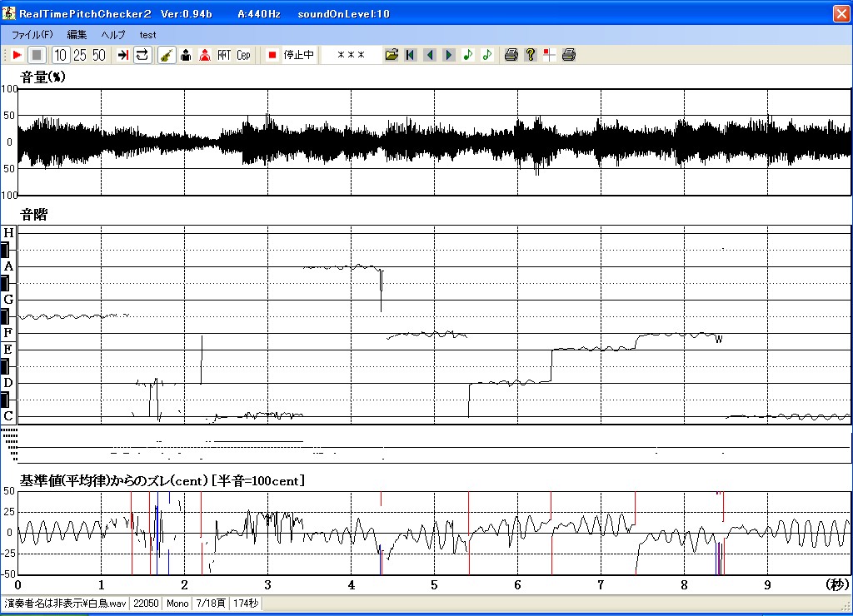The image size is (853, 616).
Task: Open a file with the folder icon
Action: pyautogui.click(x=392, y=55)
